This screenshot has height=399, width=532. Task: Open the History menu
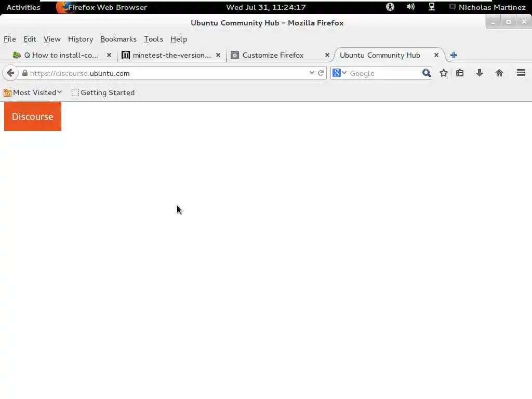pos(81,39)
